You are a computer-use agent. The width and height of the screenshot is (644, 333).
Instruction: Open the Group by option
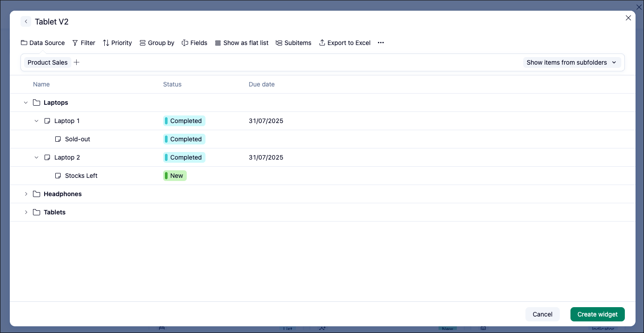[157, 43]
